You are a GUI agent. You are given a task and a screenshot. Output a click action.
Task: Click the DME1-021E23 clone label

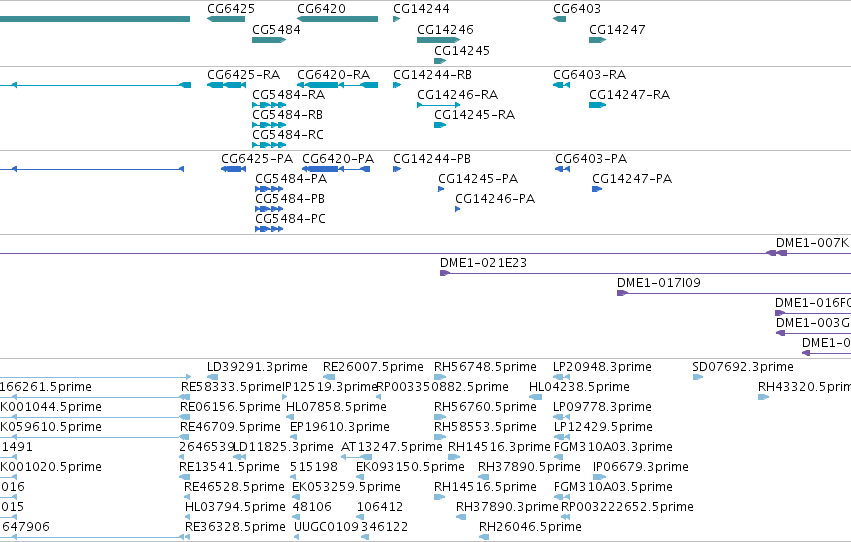[483, 263]
